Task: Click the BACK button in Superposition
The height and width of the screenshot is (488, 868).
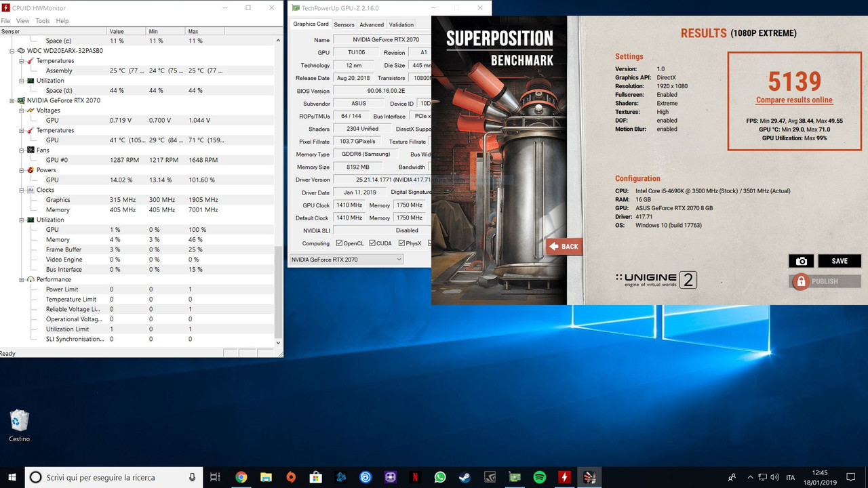Action: click(x=564, y=246)
